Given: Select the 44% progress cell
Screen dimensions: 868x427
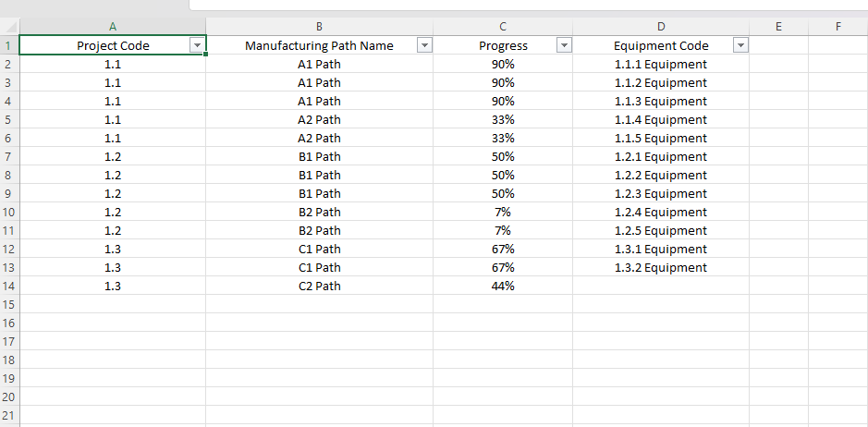Looking at the screenshot, I should click(x=503, y=287).
